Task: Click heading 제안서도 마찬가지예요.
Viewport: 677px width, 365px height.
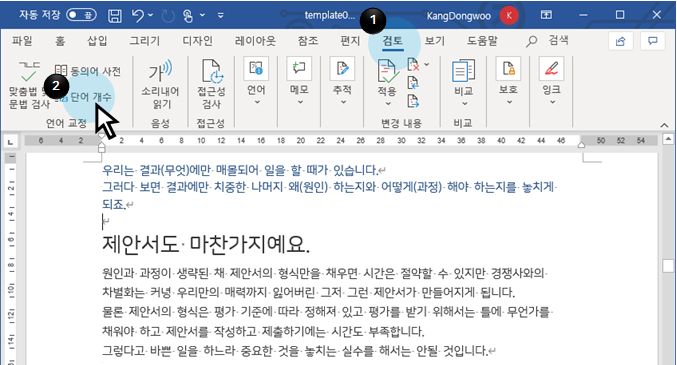Action: [x=206, y=245]
